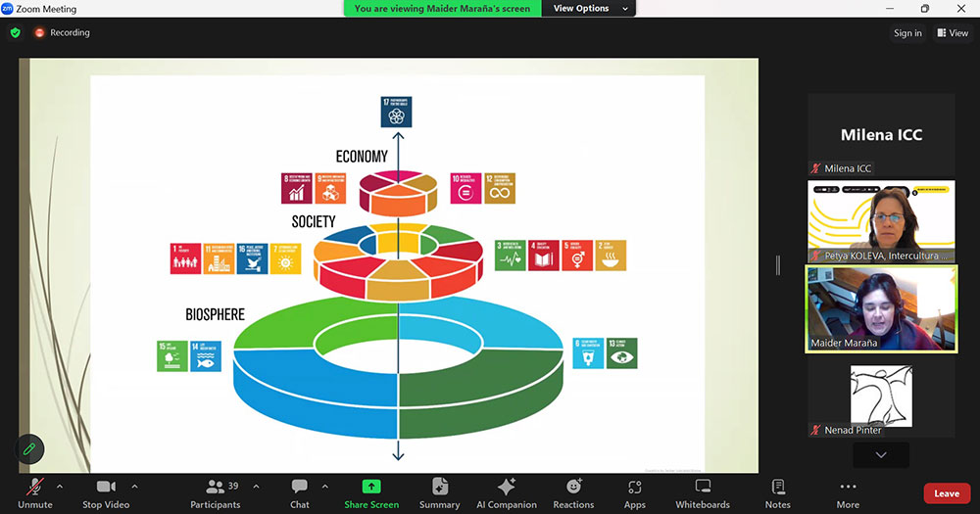The height and width of the screenshot is (514, 980).
Task: Open the Notes tool
Action: [x=778, y=488]
